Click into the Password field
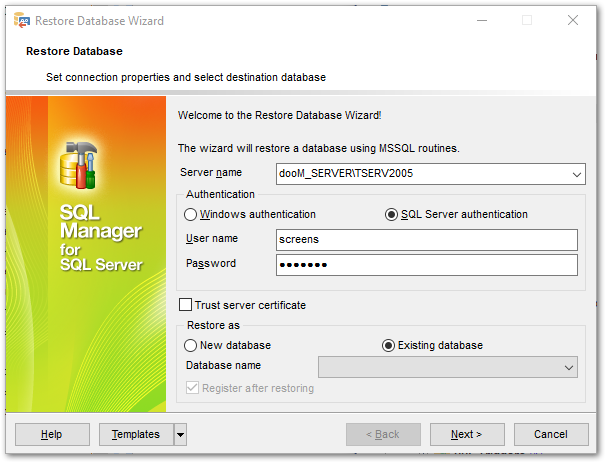This screenshot has height=463, width=606. (x=427, y=265)
